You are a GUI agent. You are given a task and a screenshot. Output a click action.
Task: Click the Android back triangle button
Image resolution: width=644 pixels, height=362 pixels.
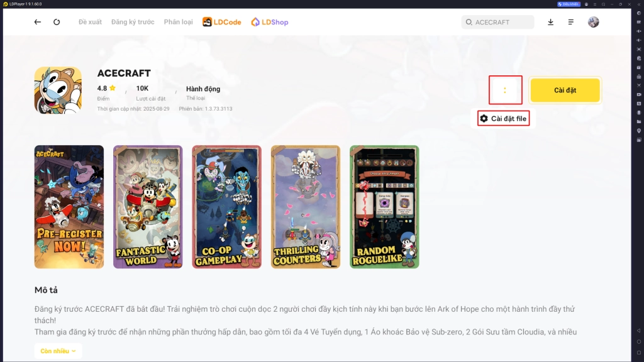tap(639, 331)
